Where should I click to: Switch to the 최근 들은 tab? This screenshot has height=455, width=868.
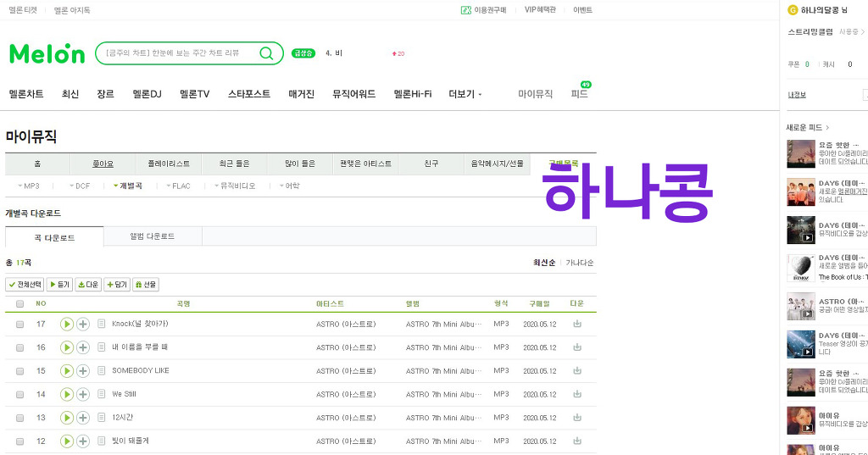pyautogui.click(x=234, y=164)
